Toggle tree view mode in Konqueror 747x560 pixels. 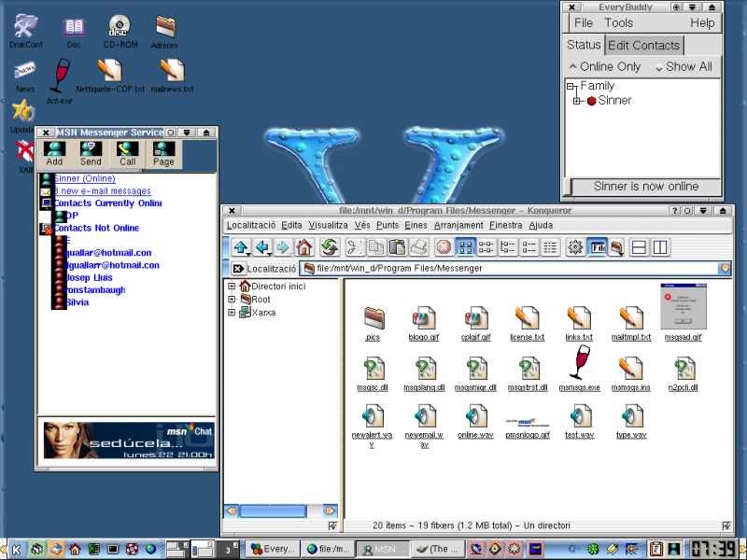(x=508, y=247)
